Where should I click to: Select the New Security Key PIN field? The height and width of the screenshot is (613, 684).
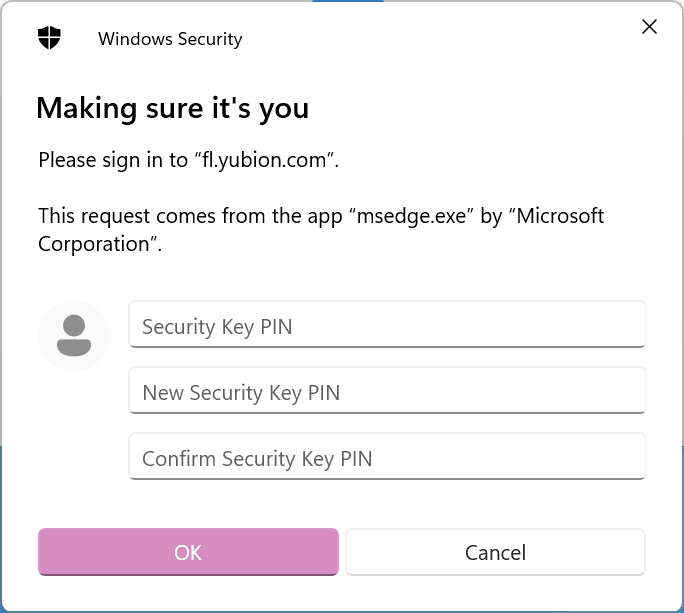(387, 390)
